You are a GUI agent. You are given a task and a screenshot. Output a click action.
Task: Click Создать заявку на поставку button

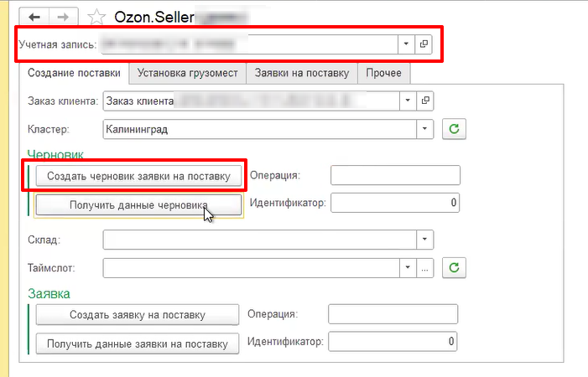pos(138,315)
